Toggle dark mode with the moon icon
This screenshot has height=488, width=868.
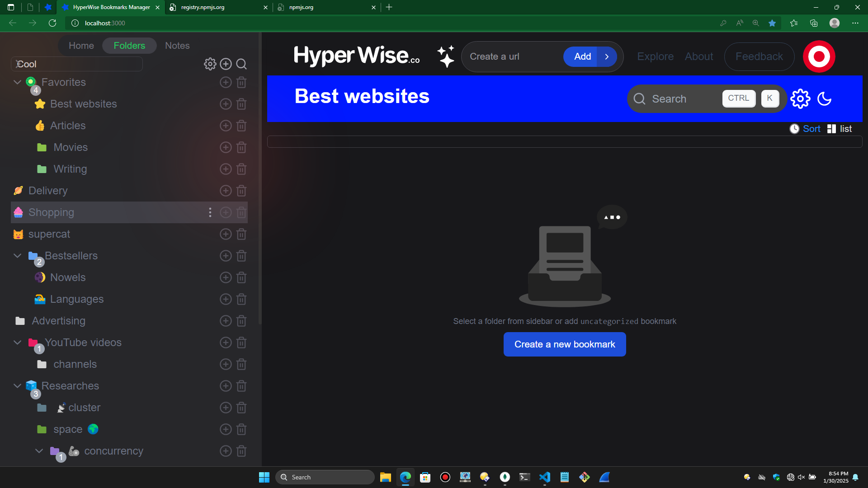[x=825, y=99]
